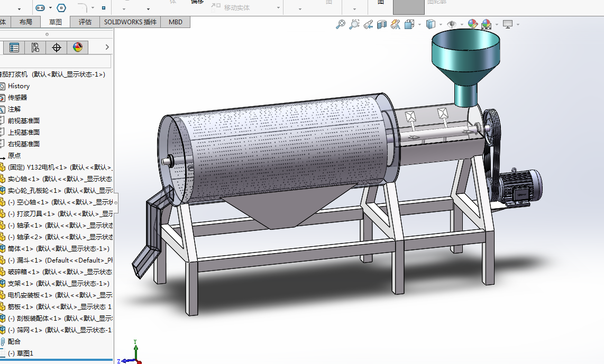Select the Polygon sketch tool

(x=61, y=8)
